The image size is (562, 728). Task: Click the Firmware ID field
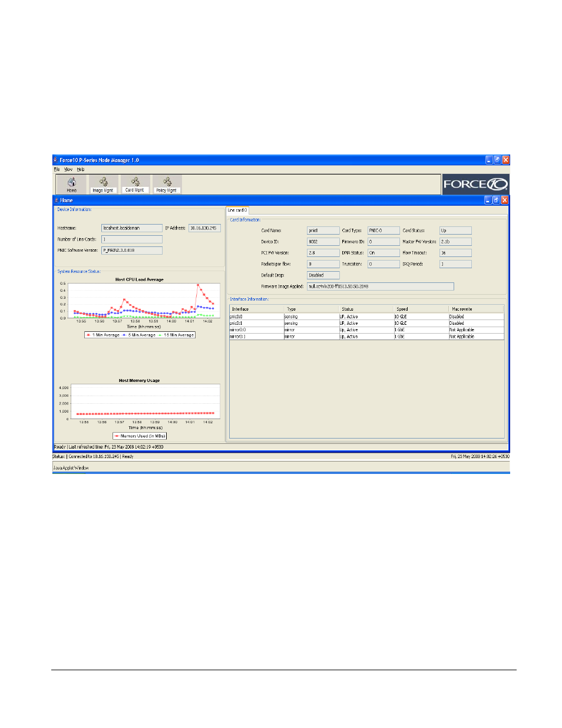tap(384, 242)
